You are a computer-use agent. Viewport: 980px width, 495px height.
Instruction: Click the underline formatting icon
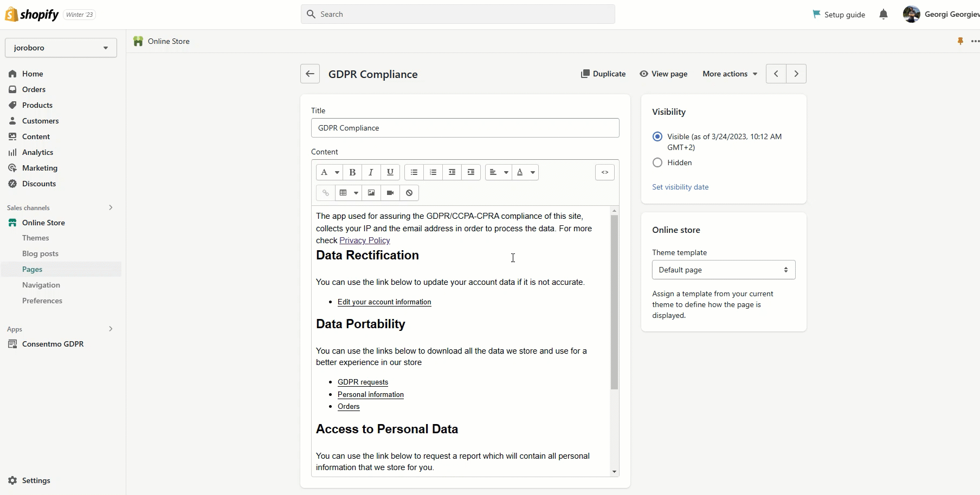pos(390,172)
